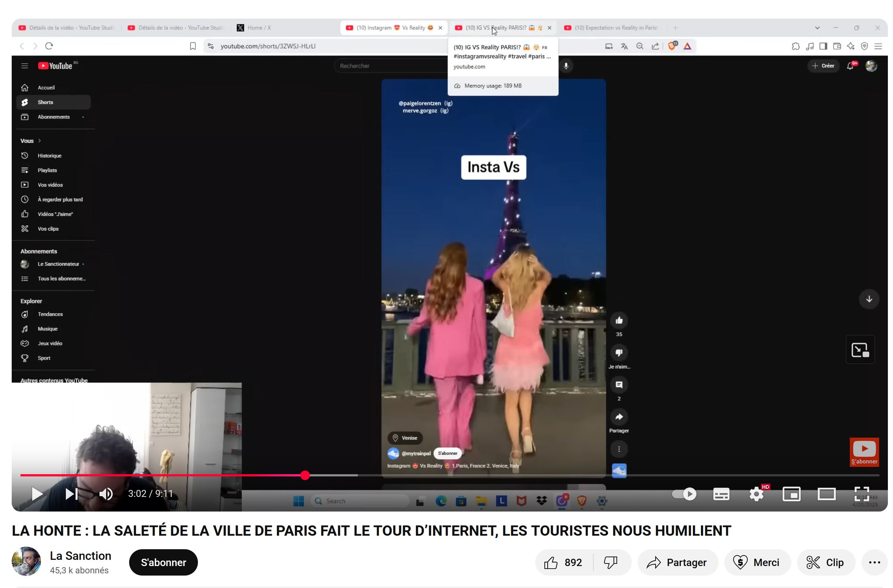
Task: Switch to the Home / X tab
Action: 259,28
